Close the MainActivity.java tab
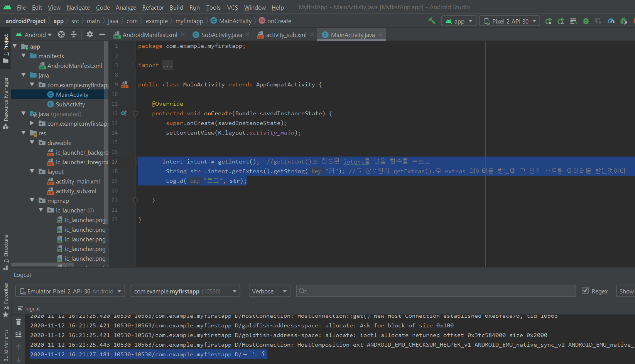This screenshot has width=635, height=364. (380, 34)
